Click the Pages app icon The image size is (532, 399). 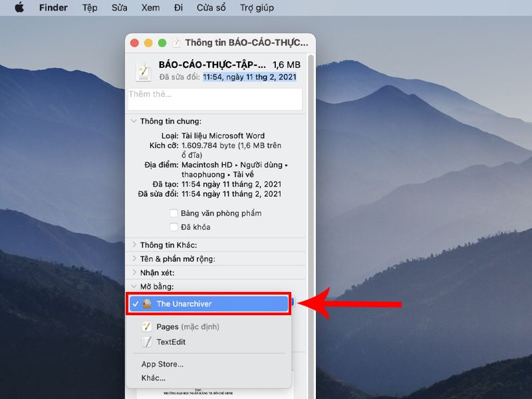pyautogui.click(x=146, y=327)
